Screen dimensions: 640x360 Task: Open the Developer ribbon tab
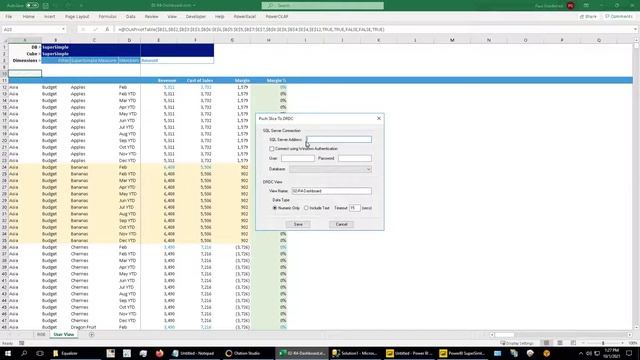(x=196, y=17)
